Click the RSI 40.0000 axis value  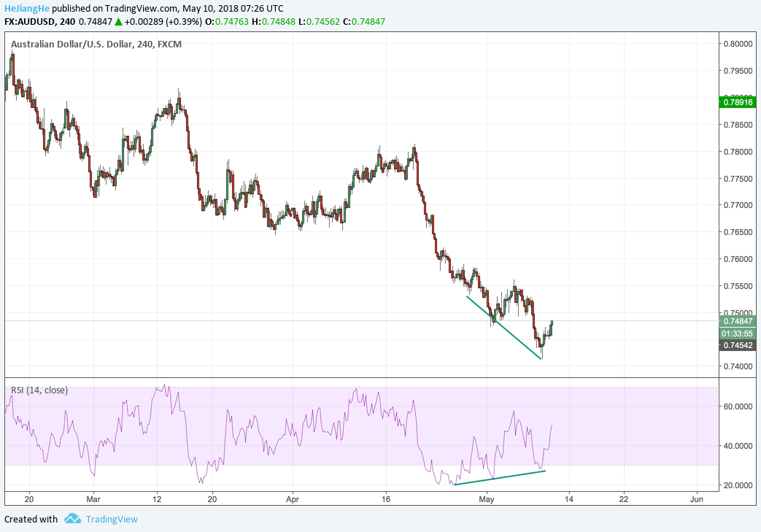[738, 446]
